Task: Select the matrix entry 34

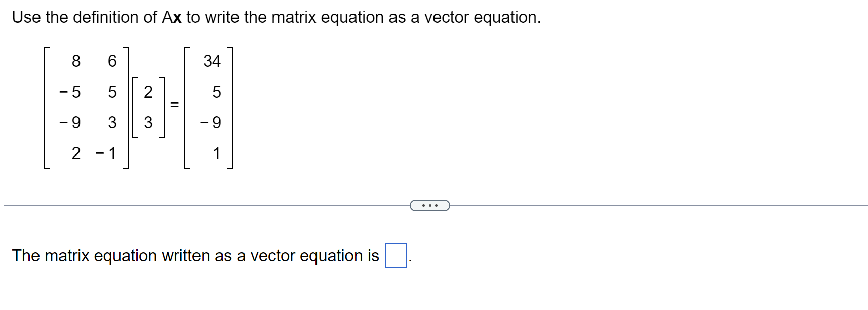Action: [x=213, y=61]
